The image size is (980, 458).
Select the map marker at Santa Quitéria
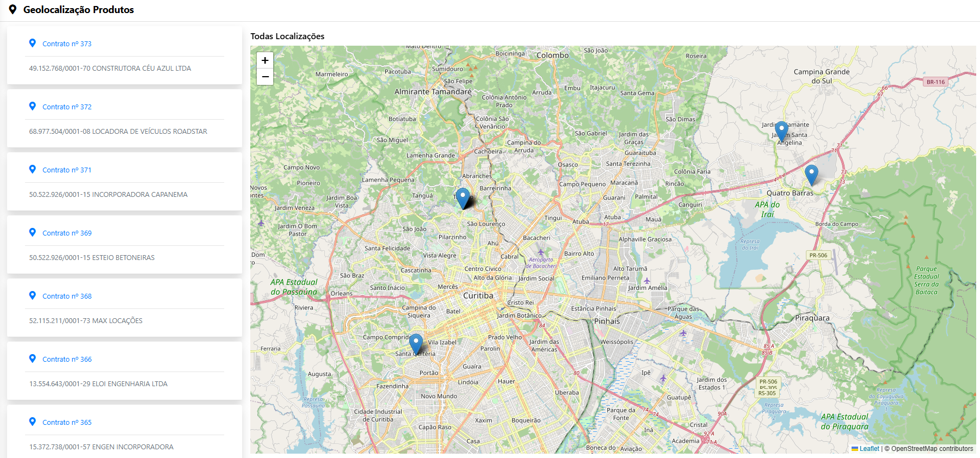[x=416, y=343]
